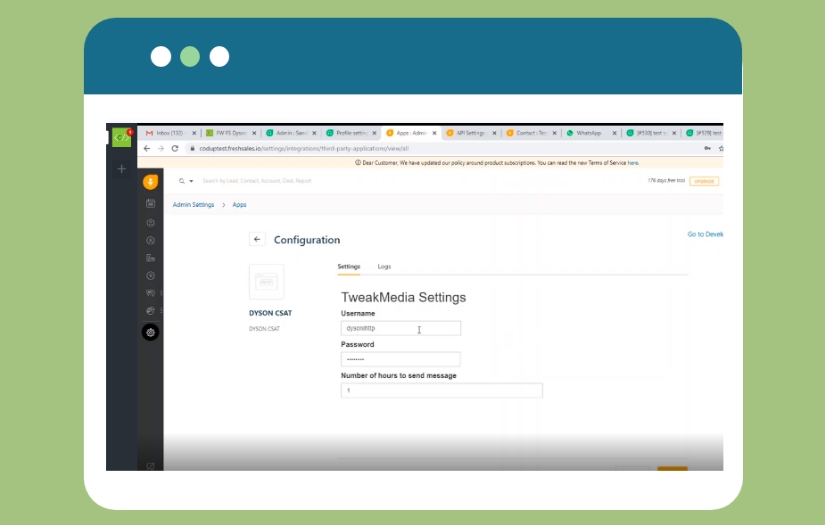Click the browser back arrow
Image resolution: width=825 pixels, height=525 pixels.
click(x=146, y=148)
